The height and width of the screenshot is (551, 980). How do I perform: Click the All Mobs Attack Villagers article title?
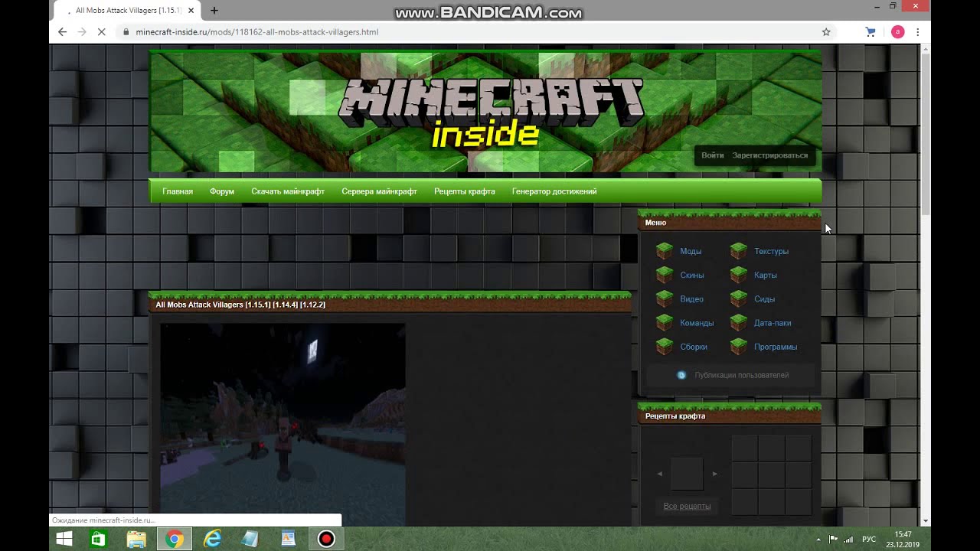click(x=240, y=305)
